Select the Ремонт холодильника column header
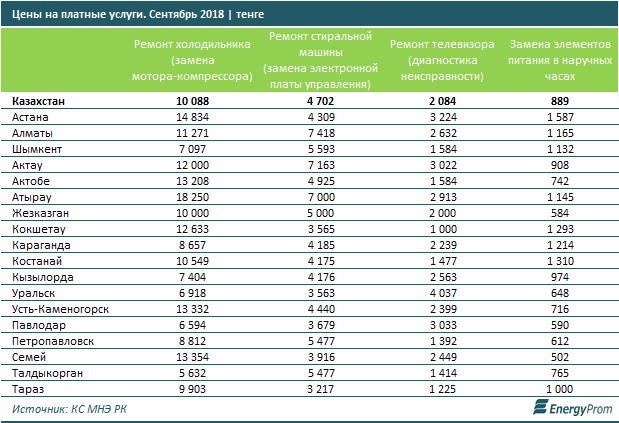 pyautogui.click(x=192, y=60)
